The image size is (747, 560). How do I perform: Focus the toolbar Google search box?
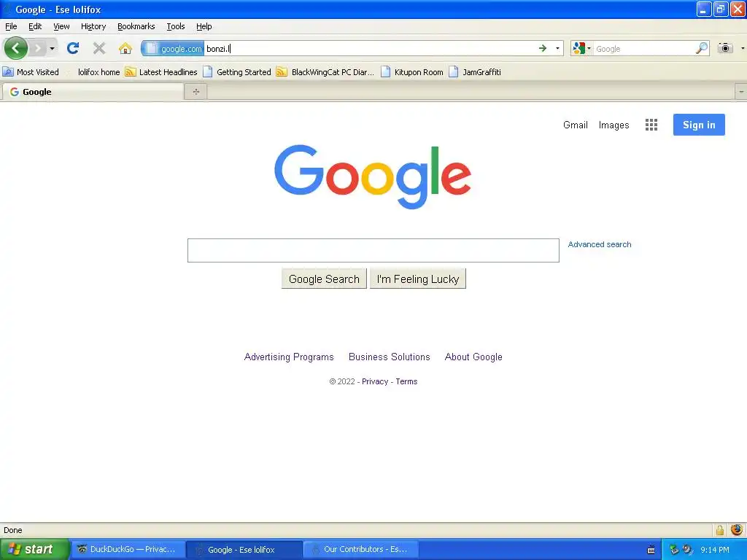643,49
